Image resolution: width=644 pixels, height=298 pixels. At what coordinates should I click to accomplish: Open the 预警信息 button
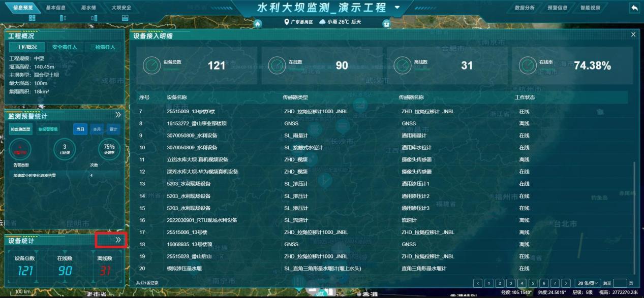(x=558, y=8)
